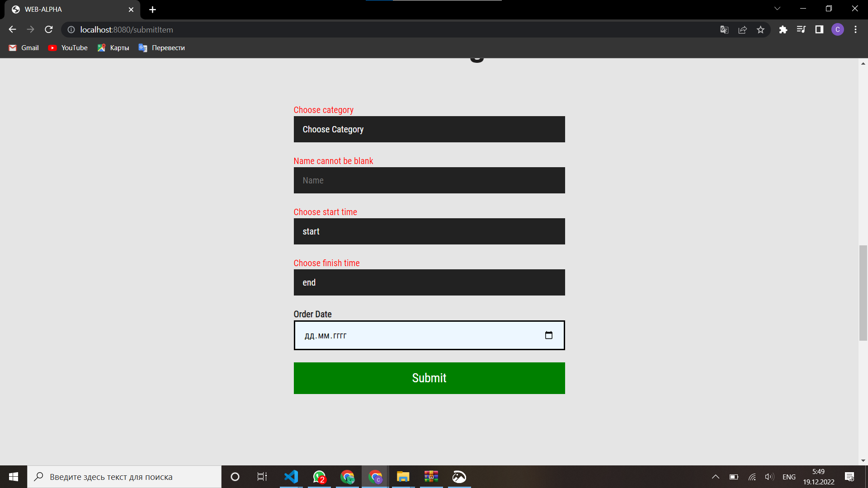868x488 pixels.
Task: Click the Google Translate page icon
Action: [724, 30]
